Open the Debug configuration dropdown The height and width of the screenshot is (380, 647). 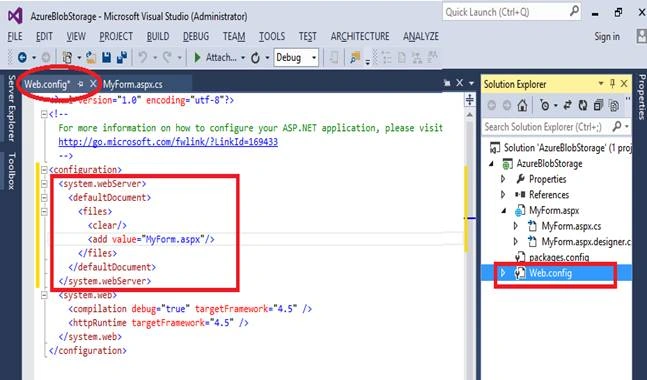point(314,58)
